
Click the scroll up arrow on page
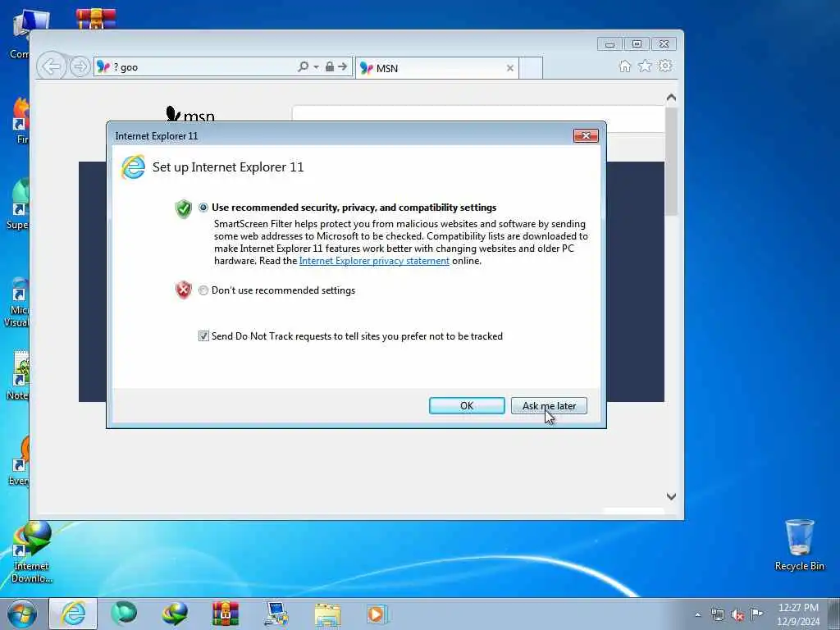tap(671, 98)
